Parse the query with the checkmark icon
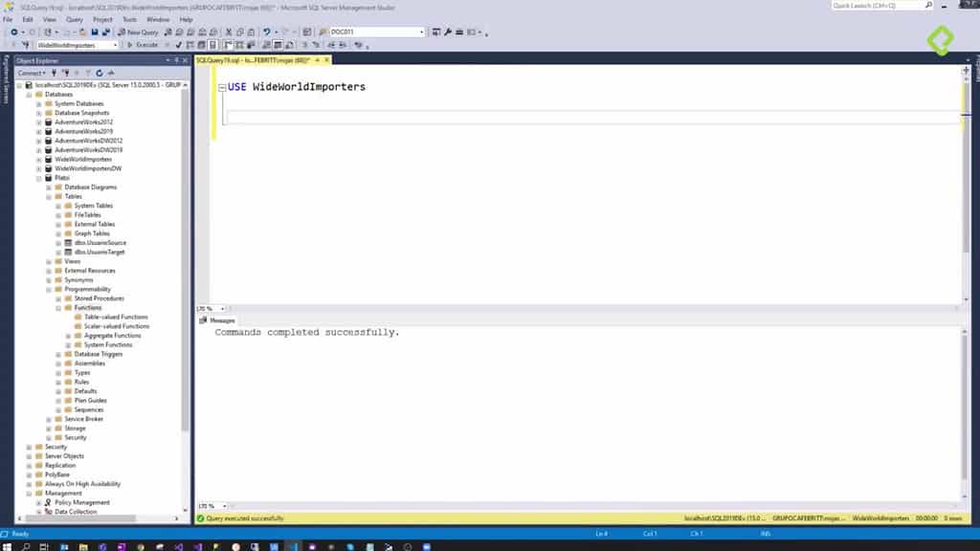 coord(179,45)
